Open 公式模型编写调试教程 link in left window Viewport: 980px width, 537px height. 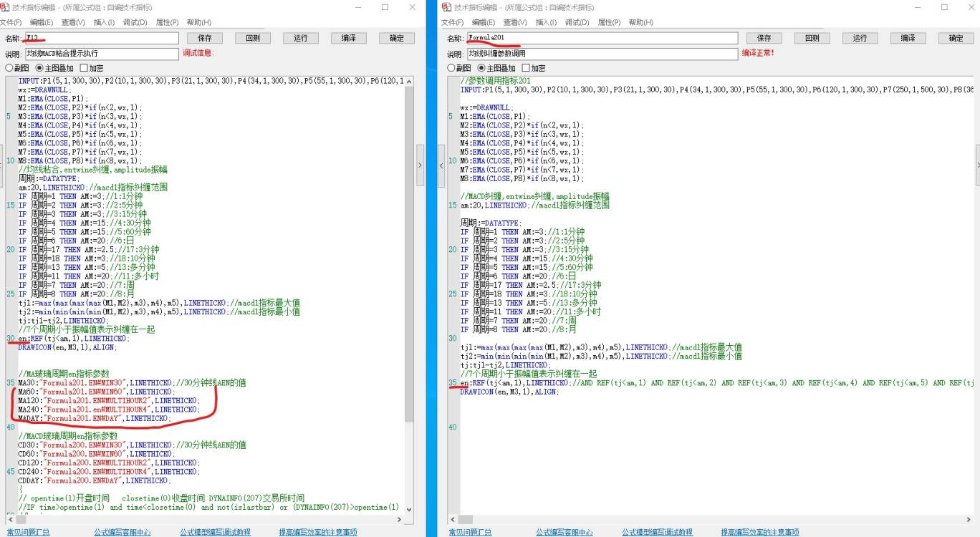[215, 532]
